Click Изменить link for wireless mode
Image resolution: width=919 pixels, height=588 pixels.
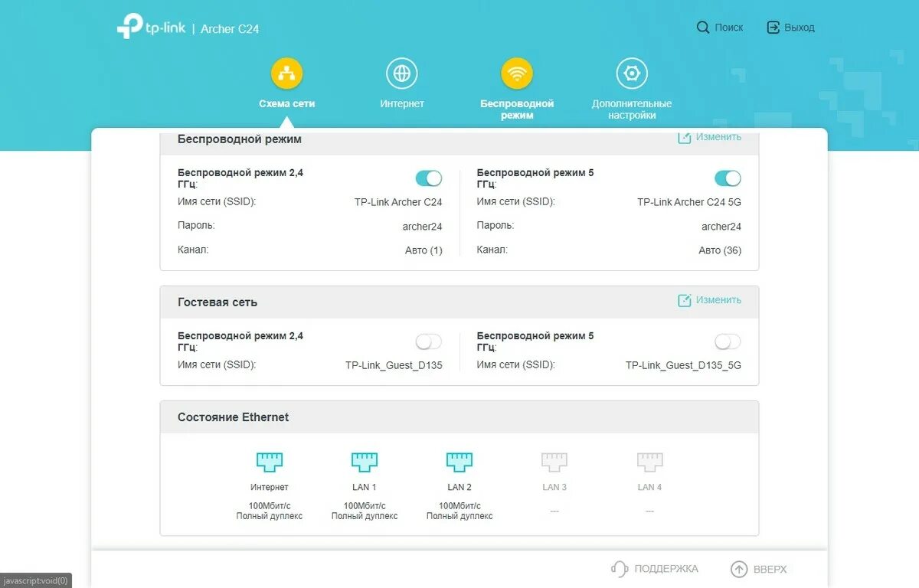(718, 137)
